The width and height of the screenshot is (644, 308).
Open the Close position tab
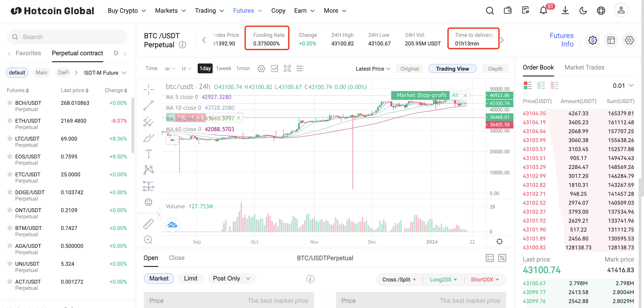[x=176, y=258]
